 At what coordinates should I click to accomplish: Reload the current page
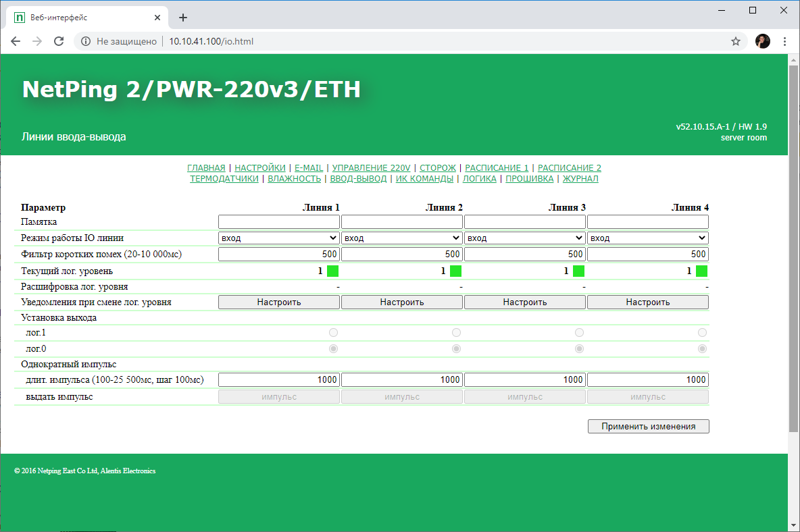pyautogui.click(x=59, y=41)
